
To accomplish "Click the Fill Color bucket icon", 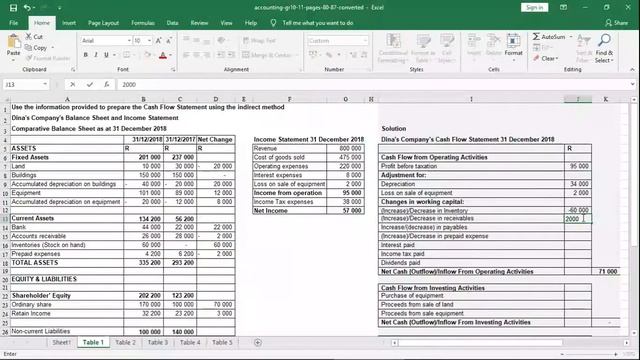I will tap(147, 55).
